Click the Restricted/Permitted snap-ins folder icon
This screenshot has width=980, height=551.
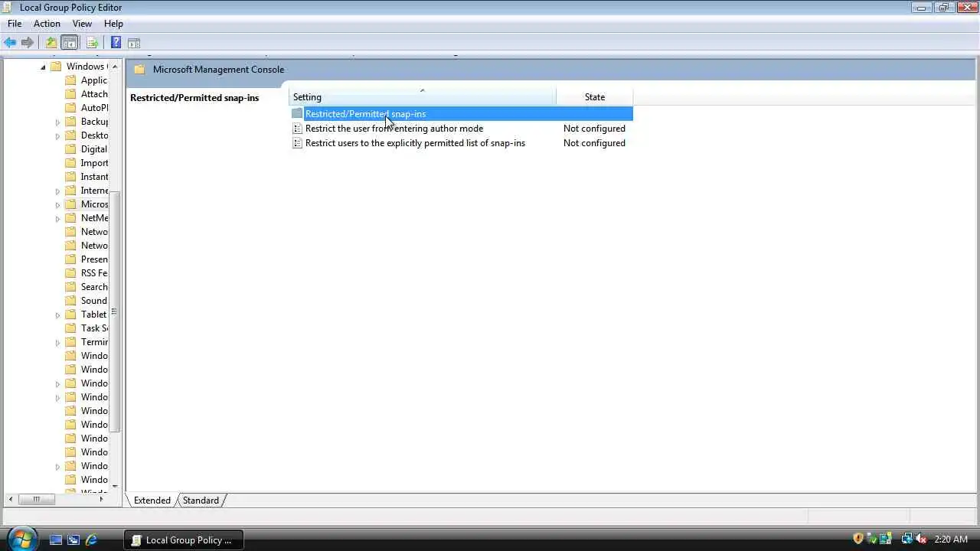297,114
